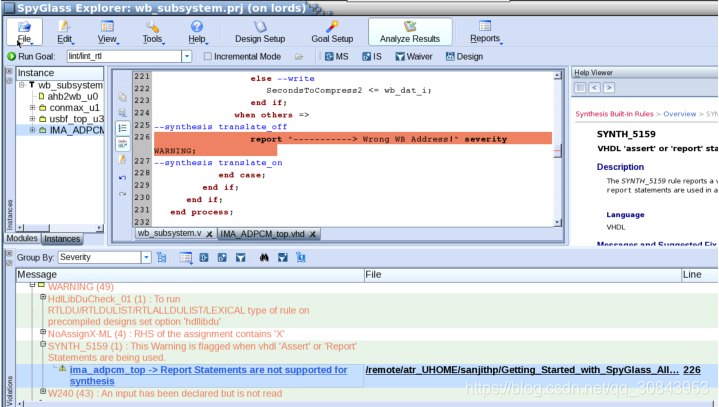Viewport: 719px width, 407px height.
Task: Click the modular schematic icon in violations toolbar
Action: [204, 258]
